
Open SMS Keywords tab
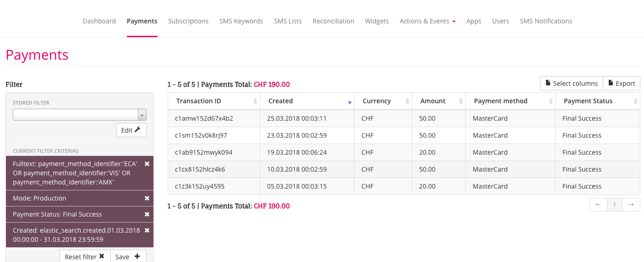[241, 21]
